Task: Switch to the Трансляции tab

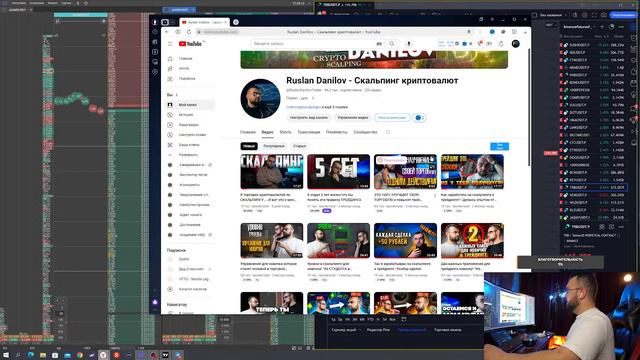Action: coord(309,132)
